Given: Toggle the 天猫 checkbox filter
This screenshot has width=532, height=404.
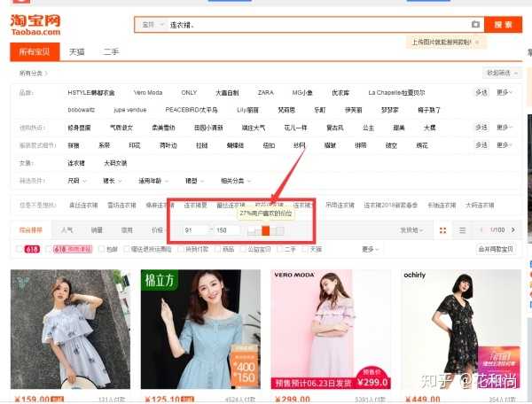Looking at the screenshot, I should point(306,249).
